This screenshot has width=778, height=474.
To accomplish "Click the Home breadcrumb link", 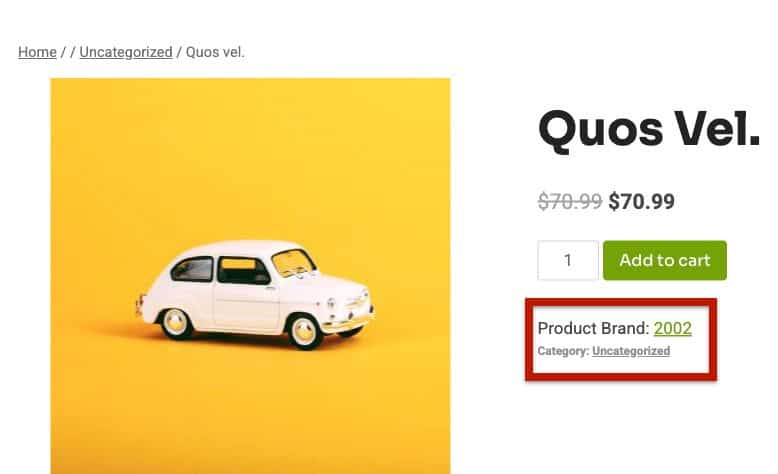I will coord(37,52).
